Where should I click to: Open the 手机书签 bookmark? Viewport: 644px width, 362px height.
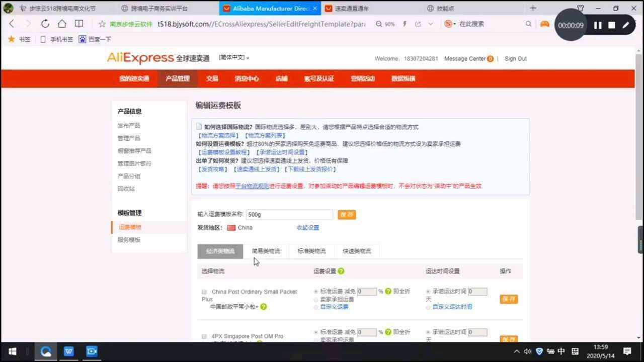56,39
